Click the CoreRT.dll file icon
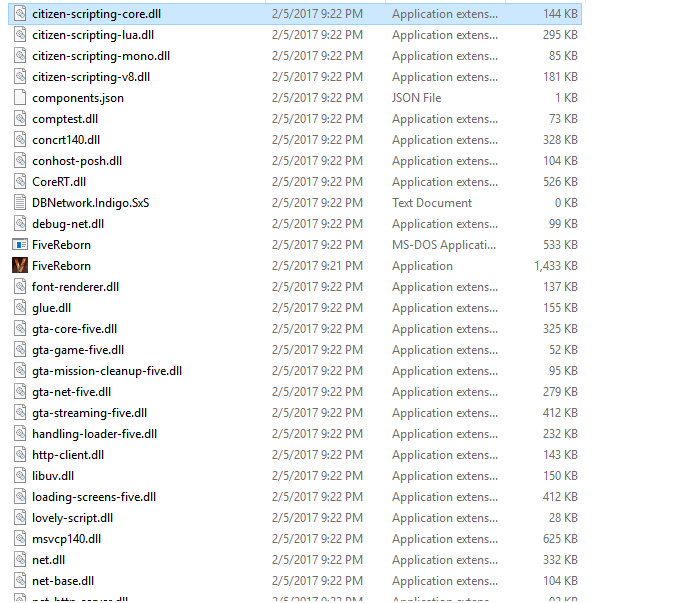The width and height of the screenshot is (700, 603). (20, 182)
